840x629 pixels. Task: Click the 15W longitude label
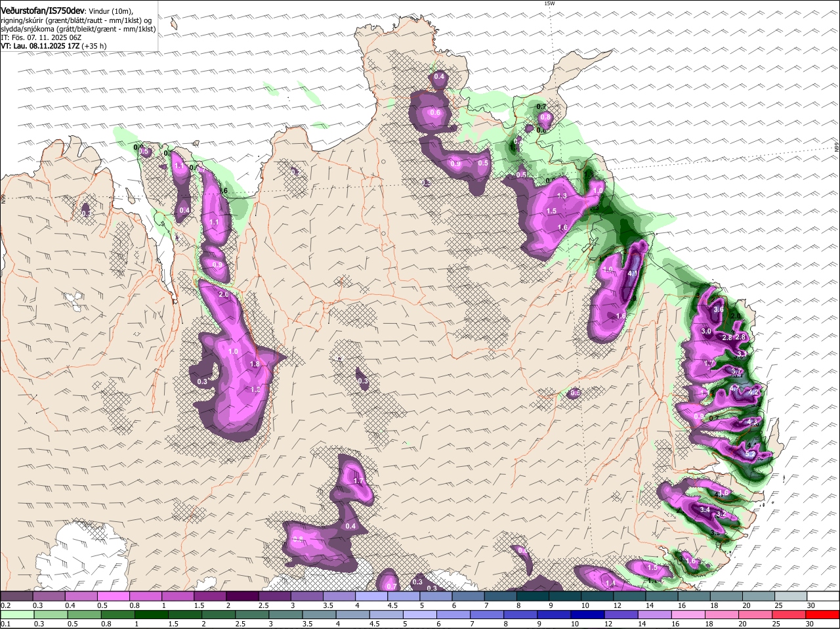(549, 3)
